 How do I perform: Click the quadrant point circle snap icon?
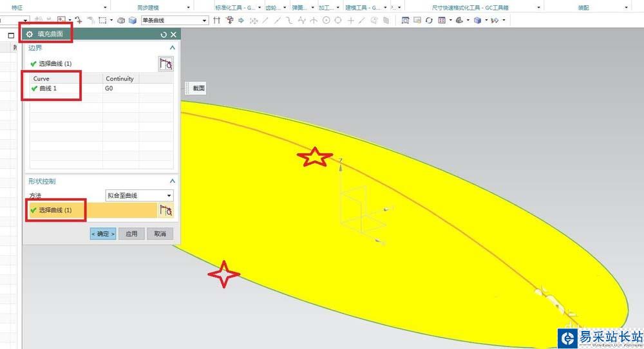[x=338, y=20]
